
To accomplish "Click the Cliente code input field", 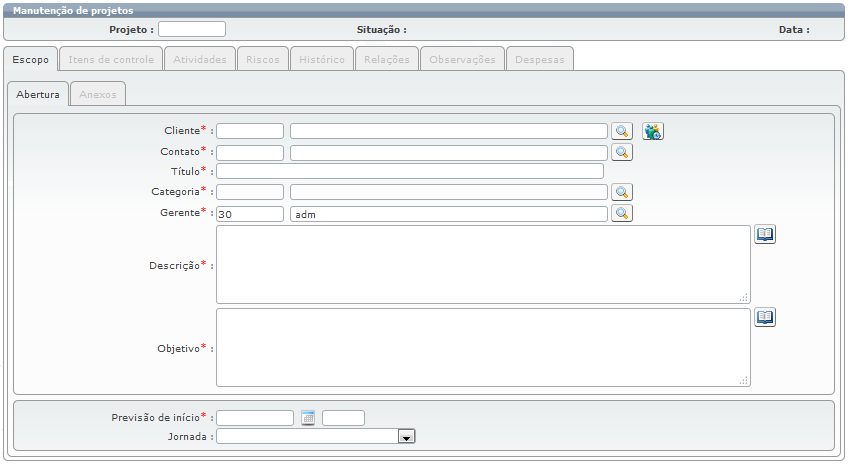I will coord(250,131).
